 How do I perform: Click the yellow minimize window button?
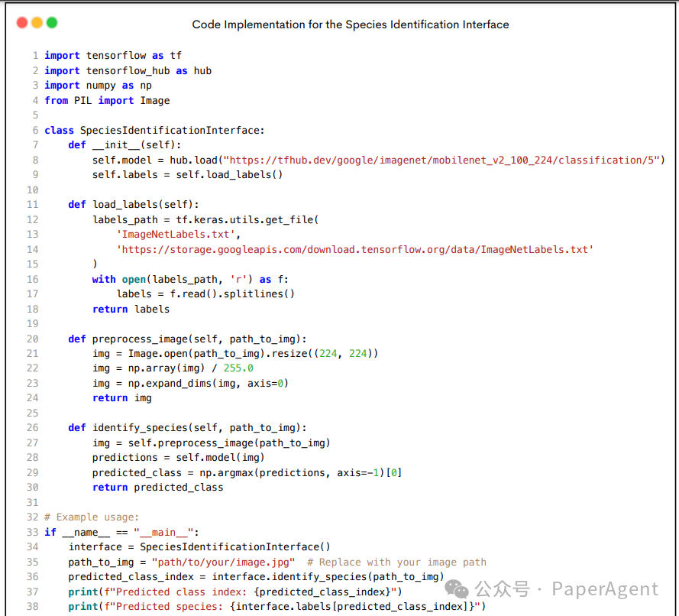coord(37,23)
